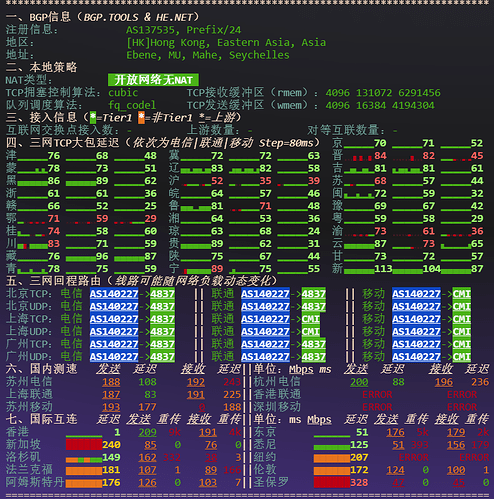Screen dimensions: 494x499
Task: Click the heading '四、三网TCP大包延迟'
Action: click(62, 143)
